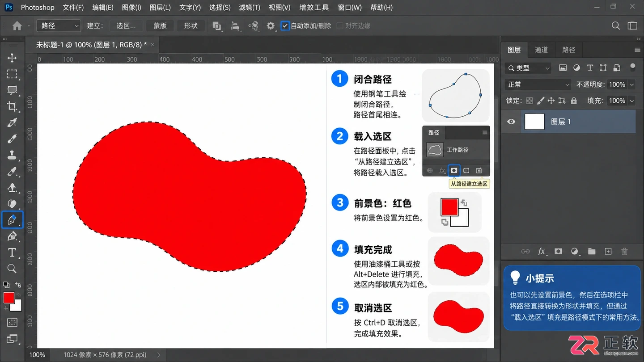Create a new group folder
This screenshot has width=644, height=362.
[592, 252]
